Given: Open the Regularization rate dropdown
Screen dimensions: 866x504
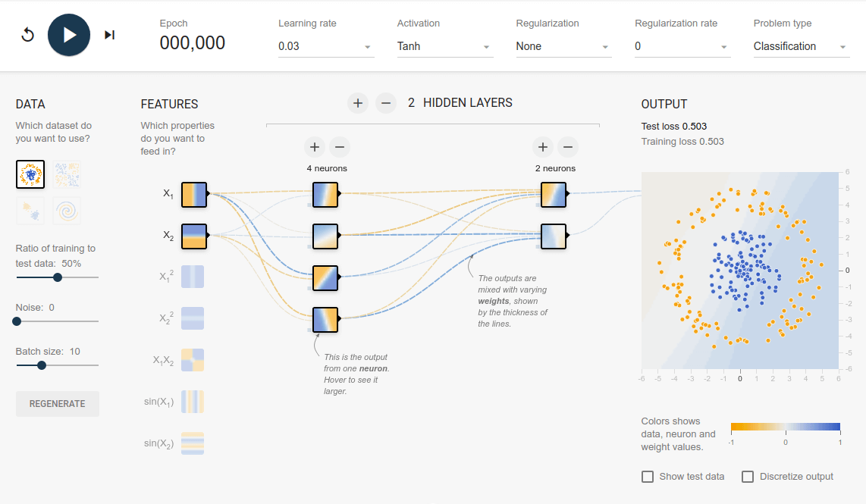Looking at the screenshot, I should (682, 46).
